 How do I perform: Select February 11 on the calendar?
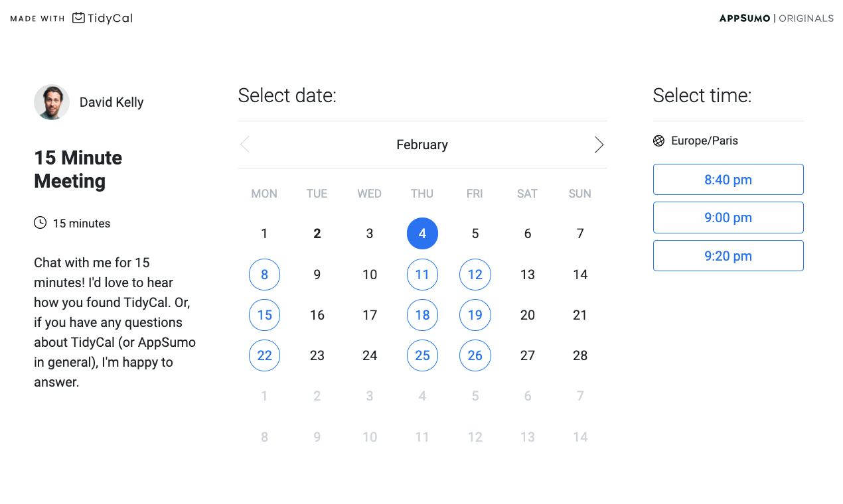pos(422,275)
